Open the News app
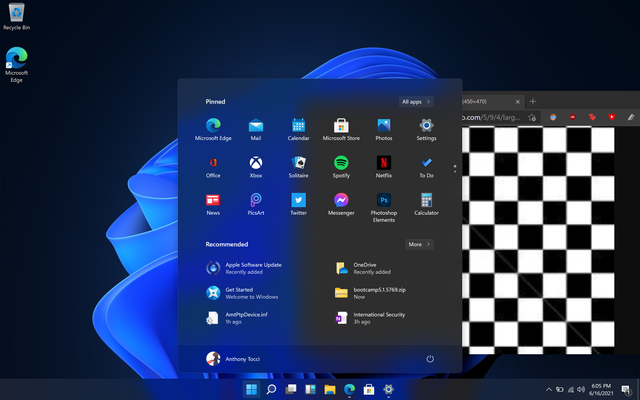 pos(213,204)
